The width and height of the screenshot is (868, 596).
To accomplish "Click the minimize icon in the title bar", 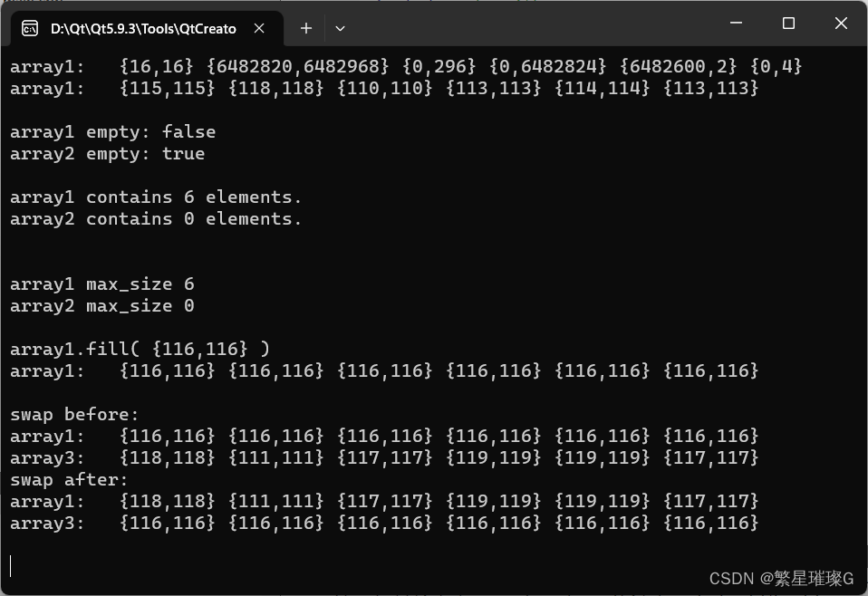I will click(738, 23).
